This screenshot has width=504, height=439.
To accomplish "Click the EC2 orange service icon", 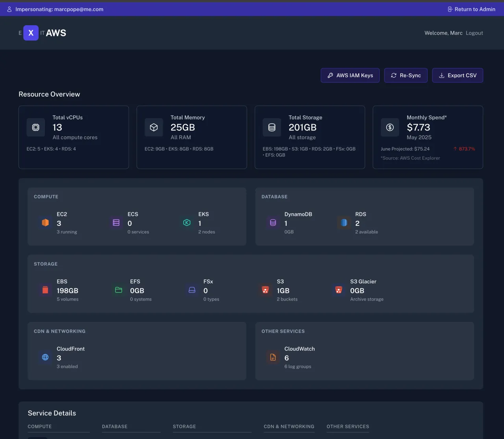I will (x=45, y=223).
